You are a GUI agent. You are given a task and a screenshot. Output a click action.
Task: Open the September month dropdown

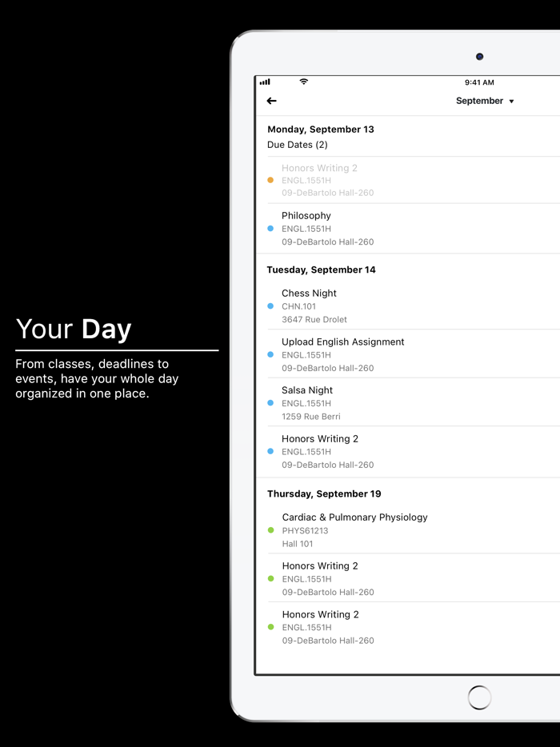(485, 101)
